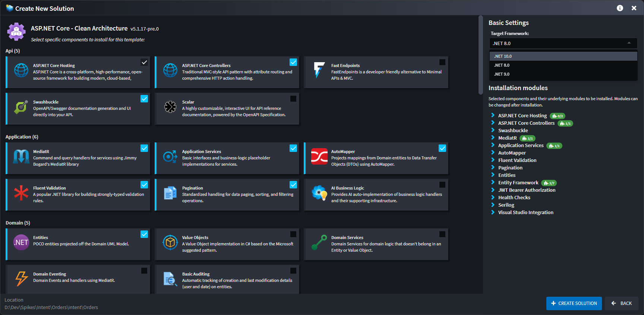Select .NET 10.0 from framework list
The height and width of the screenshot is (315, 644).
click(503, 56)
